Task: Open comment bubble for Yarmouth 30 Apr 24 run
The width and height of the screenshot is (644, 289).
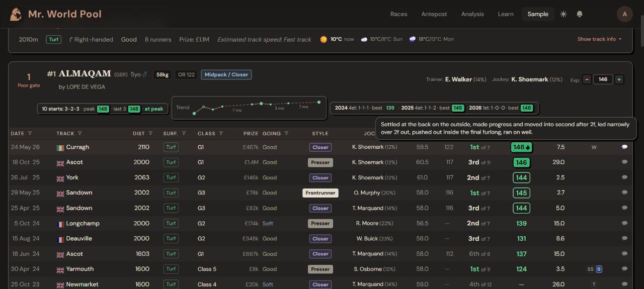Action: [x=624, y=269]
